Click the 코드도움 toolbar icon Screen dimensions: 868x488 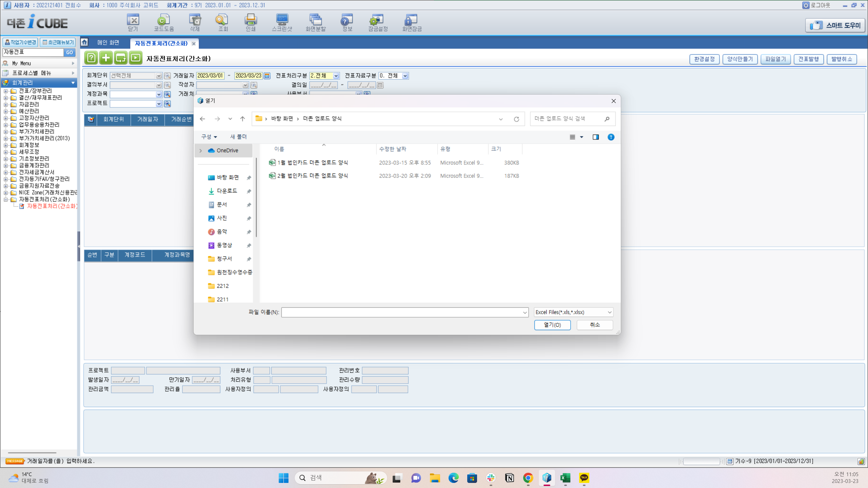coord(164,22)
